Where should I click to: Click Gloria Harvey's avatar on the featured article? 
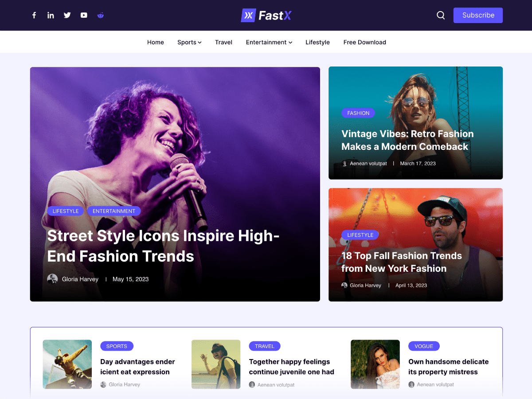[x=53, y=278]
